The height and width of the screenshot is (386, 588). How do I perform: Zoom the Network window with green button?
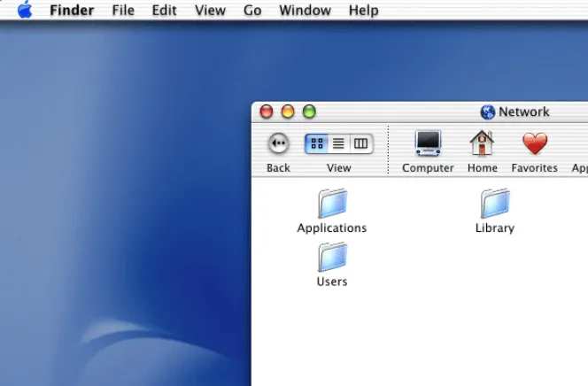coord(309,112)
